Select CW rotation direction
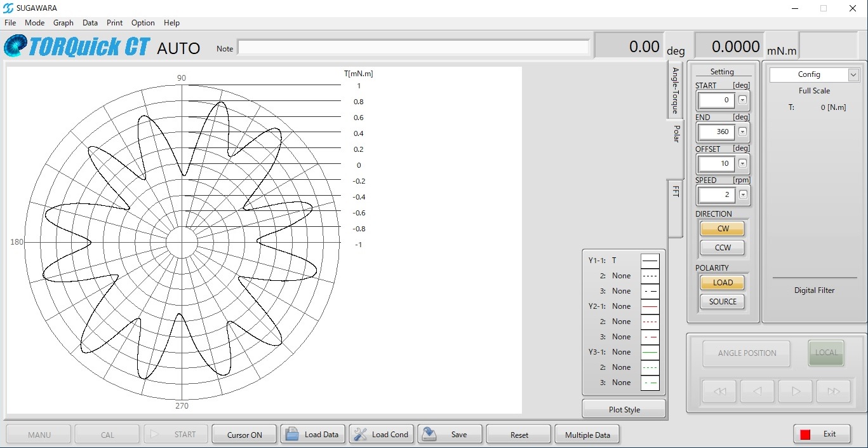The width and height of the screenshot is (868, 448). [723, 229]
